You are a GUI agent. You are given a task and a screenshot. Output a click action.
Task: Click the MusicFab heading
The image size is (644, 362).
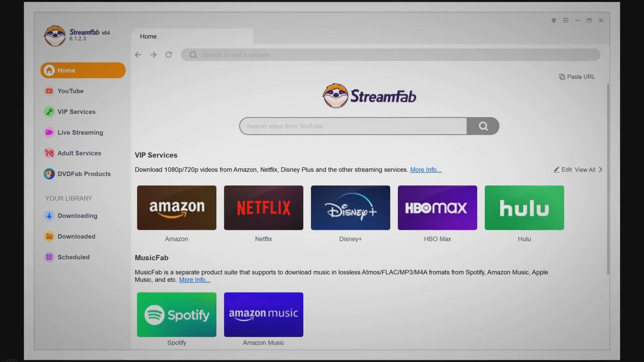pyautogui.click(x=152, y=258)
